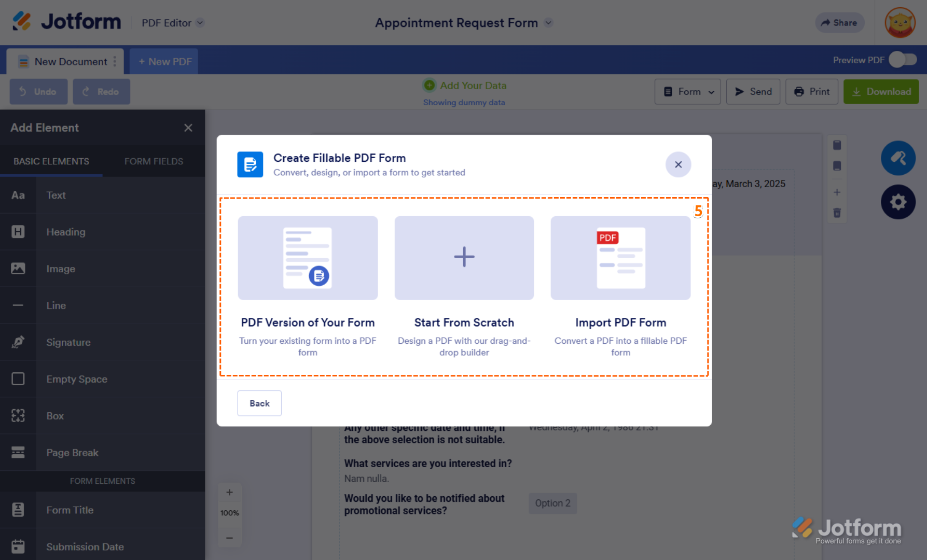Select the New Document tab
The width and height of the screenshot is (927, 560).
pos(65,62)
